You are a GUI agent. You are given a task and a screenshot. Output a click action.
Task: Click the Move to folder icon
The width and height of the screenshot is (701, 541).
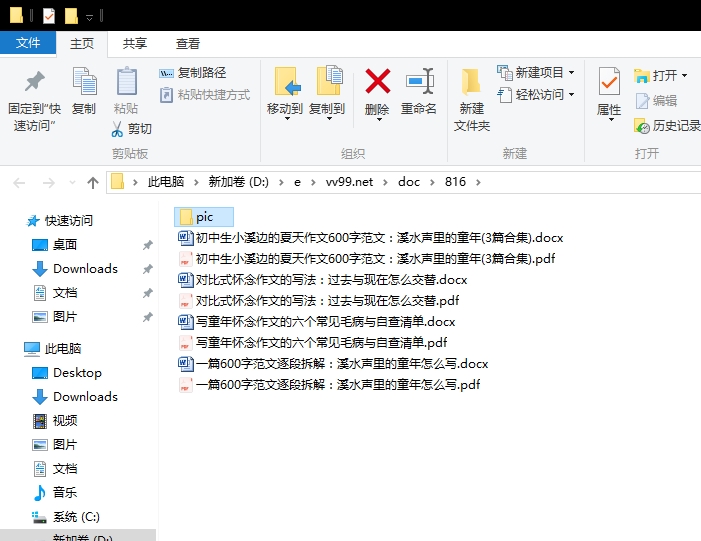coord(287,81)
